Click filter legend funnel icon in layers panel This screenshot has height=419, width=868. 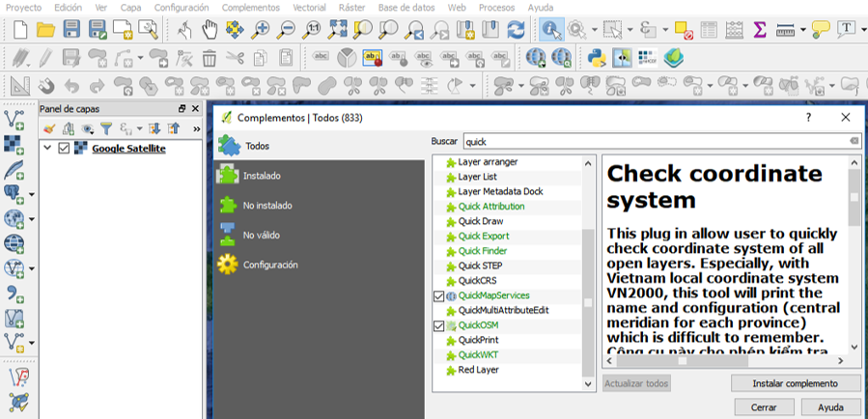tap(105, 128)
